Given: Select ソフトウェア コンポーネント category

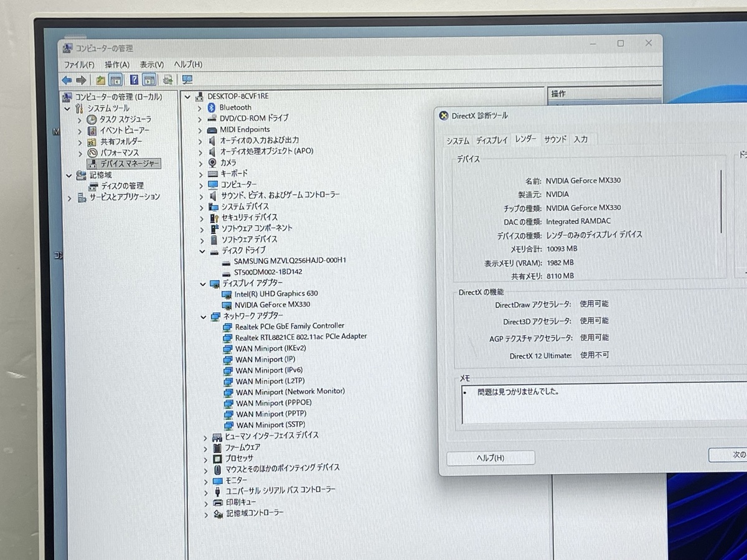Looking at the screenshot, I should pyautogui.click(x=257, y=228).
